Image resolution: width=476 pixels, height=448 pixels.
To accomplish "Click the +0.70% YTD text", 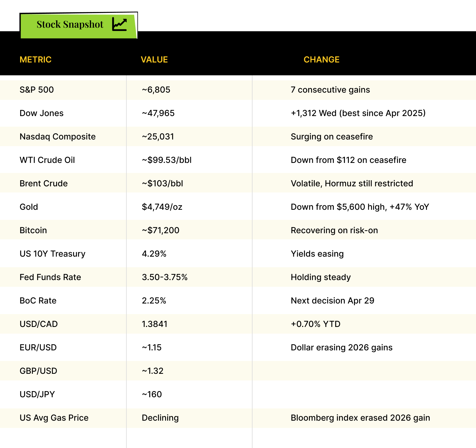I will click(x=316, y=324).
